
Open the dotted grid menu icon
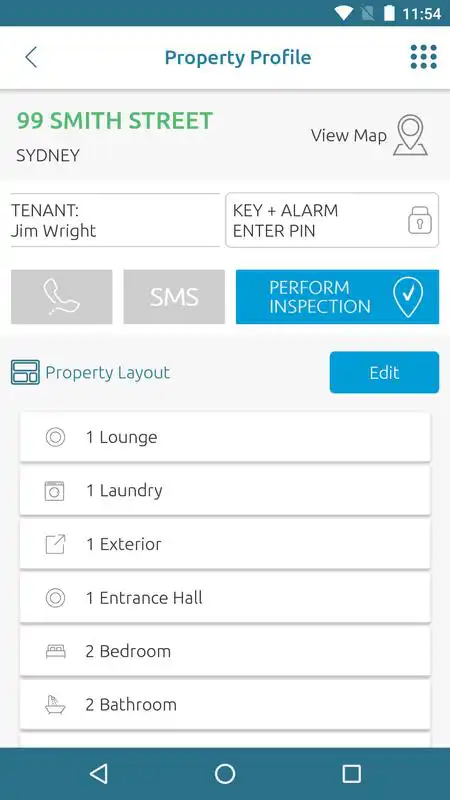423,57
